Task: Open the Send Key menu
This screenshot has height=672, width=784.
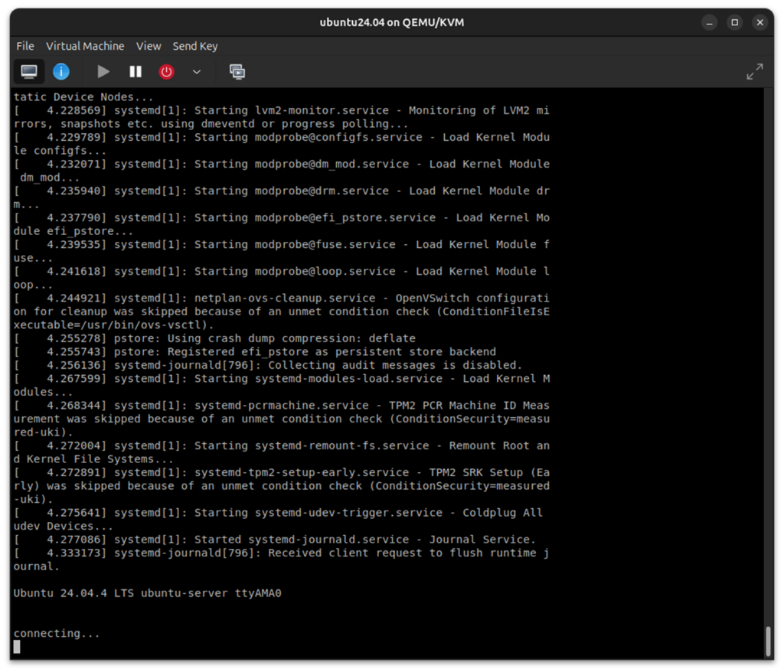Action: [x=195, y=46]
